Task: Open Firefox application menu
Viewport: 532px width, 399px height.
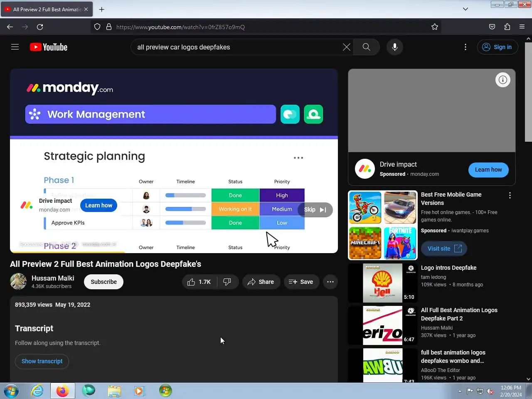Action: 522,27
